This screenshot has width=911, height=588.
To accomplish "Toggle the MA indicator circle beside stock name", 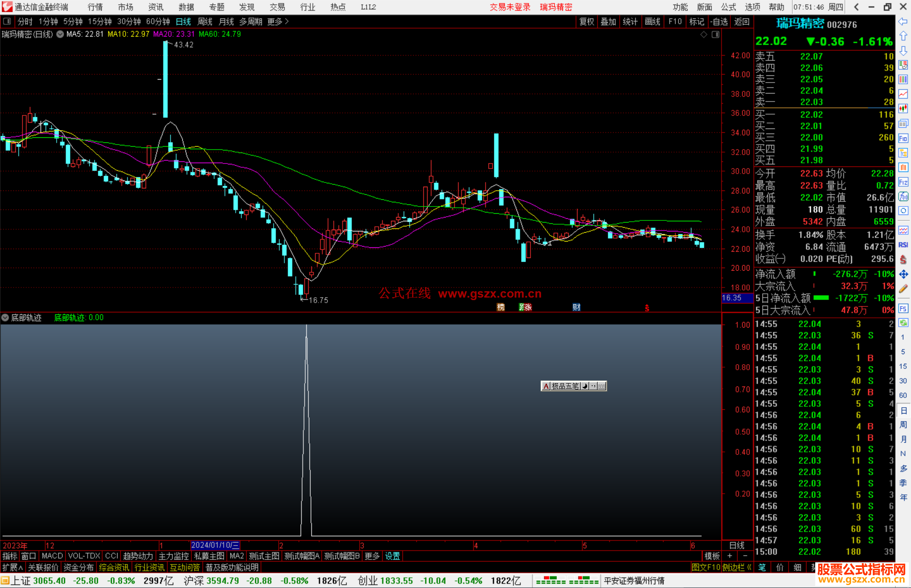I will click(60, 34).
